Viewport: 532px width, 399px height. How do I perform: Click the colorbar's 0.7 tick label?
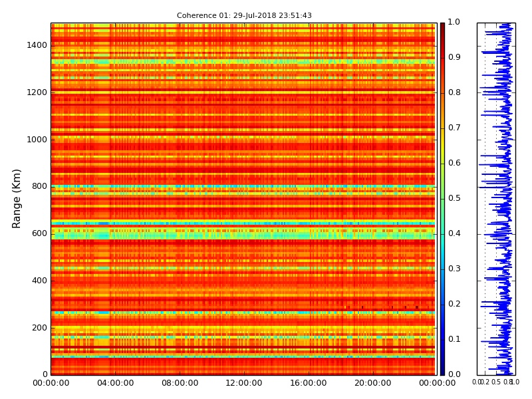[x=454, y=128]
